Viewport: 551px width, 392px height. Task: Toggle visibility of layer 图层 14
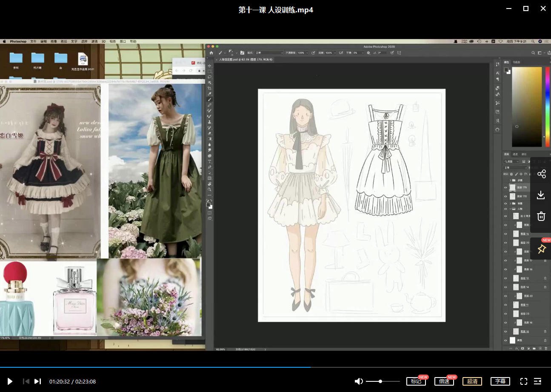pos(505,287)
